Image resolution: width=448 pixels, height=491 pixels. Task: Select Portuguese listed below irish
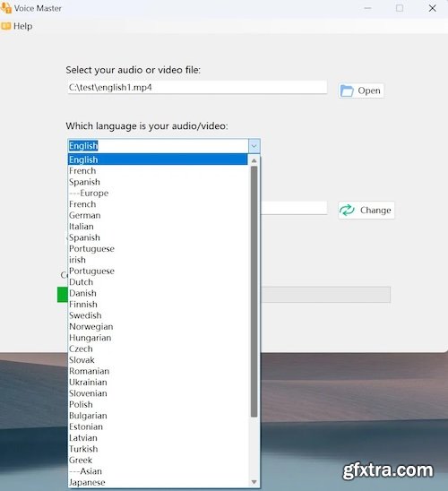158,271
